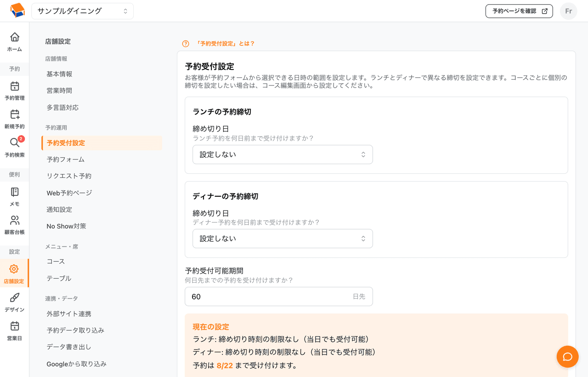Click the ランチの予約締切 heading
Screen dimensions: 588x377
(222, 112)
